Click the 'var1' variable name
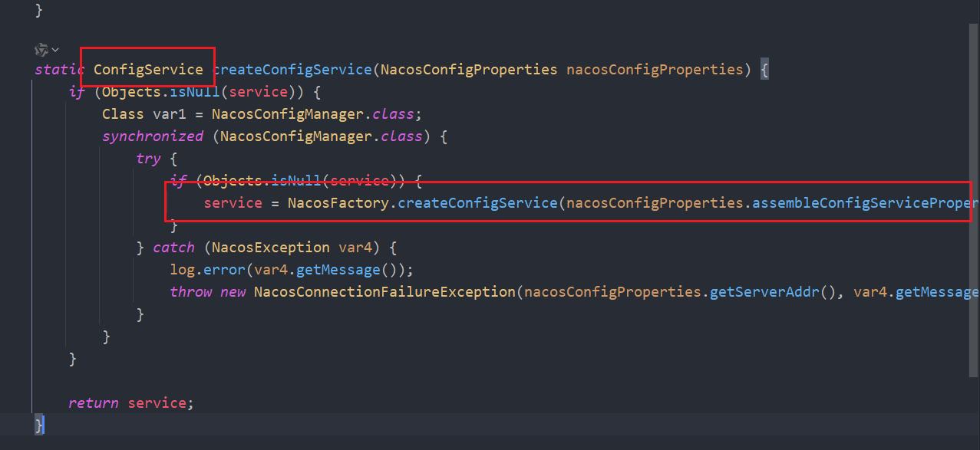The height and width of the screenshot is (450, 980). click(x=169, y=114)
